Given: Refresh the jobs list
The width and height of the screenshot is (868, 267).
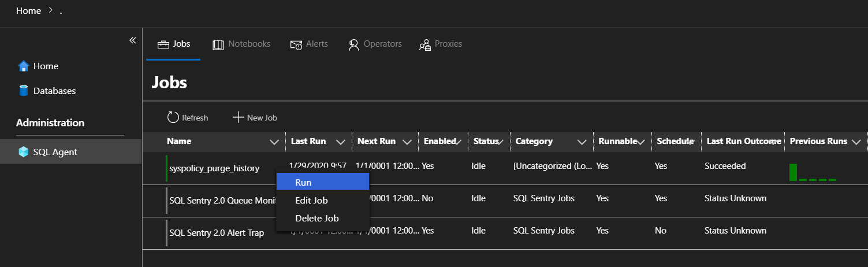Looking at the screenshot, I should coord(188,118).
